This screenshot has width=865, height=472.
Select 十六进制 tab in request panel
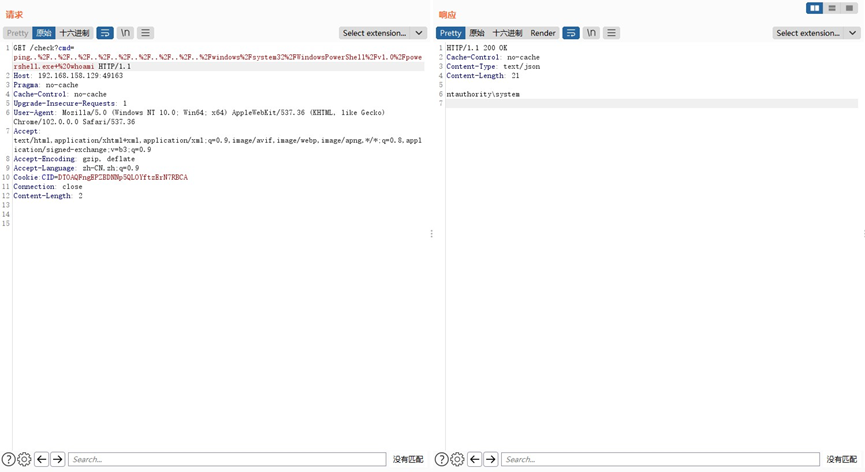click(74, 33)
